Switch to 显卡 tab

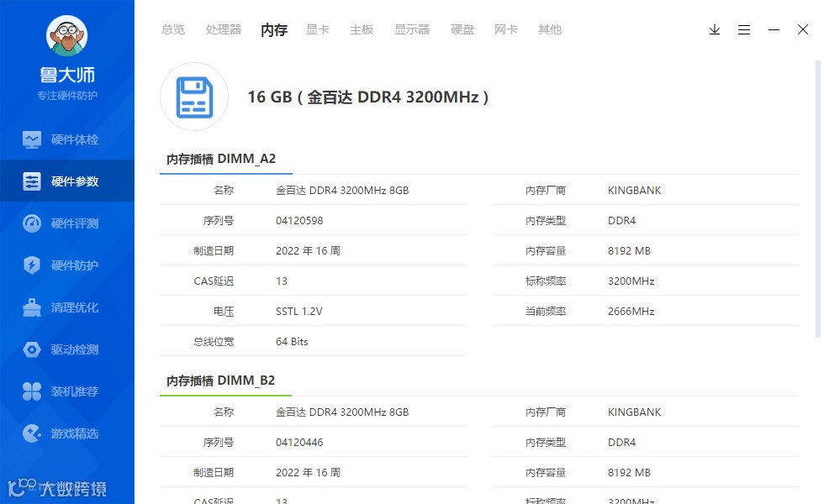pos(318,30)
